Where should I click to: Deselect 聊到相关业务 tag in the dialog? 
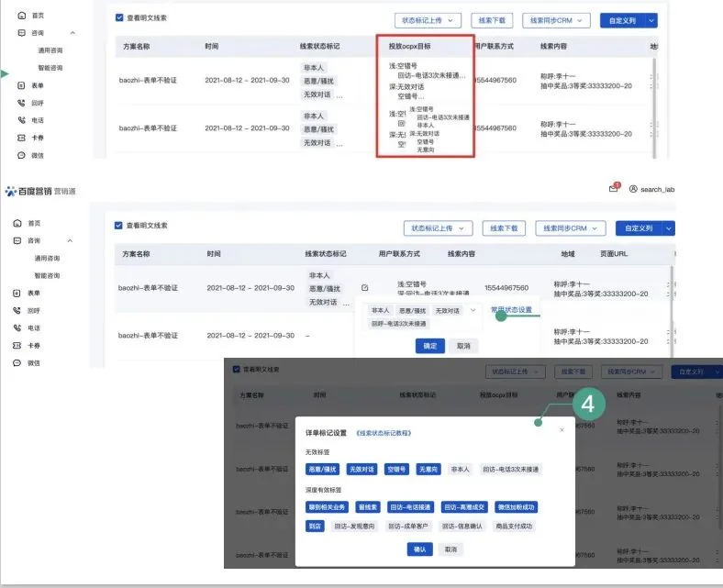tap(327, 507)
